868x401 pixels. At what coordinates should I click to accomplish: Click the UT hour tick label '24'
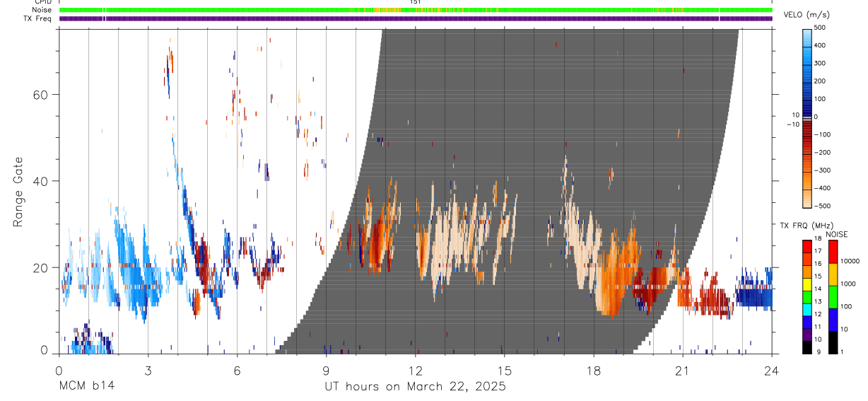tap(771, 370)
